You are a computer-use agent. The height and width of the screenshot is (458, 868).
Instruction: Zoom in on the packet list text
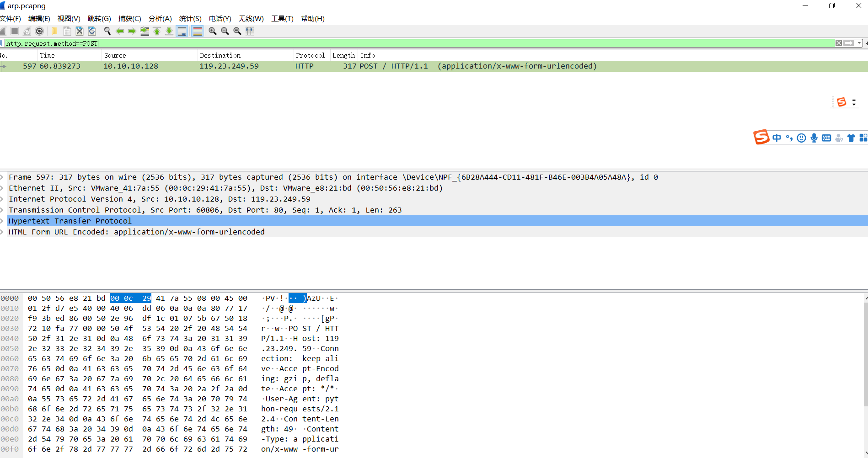pos(212,31)
